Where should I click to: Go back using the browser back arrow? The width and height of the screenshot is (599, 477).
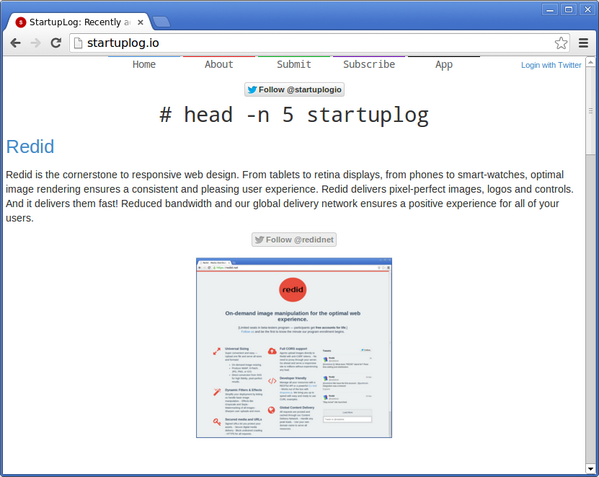(16, 43)
